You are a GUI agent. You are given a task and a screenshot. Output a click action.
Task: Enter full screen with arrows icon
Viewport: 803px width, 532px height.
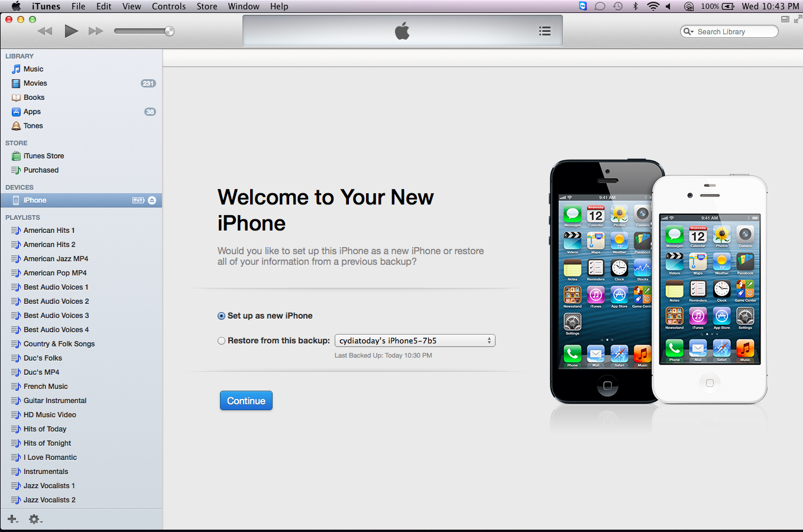click(798, 19)
